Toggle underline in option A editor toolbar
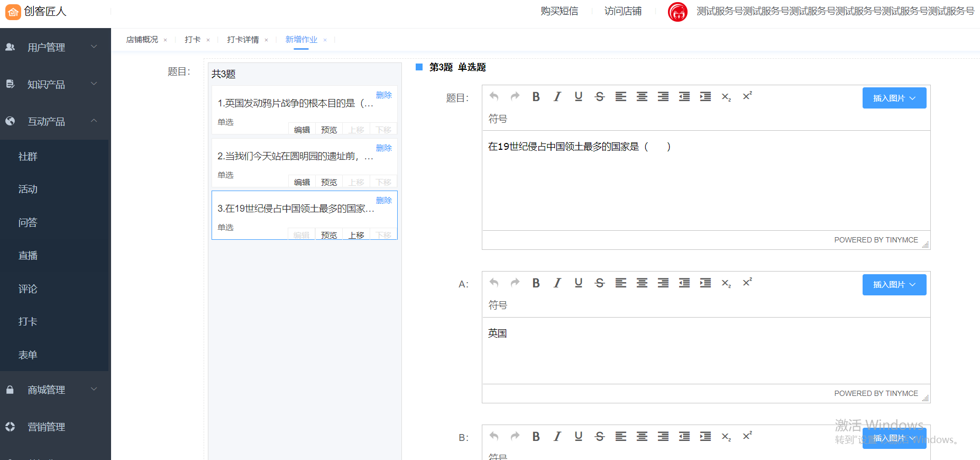The image size is (980, 460). (578, 283)
